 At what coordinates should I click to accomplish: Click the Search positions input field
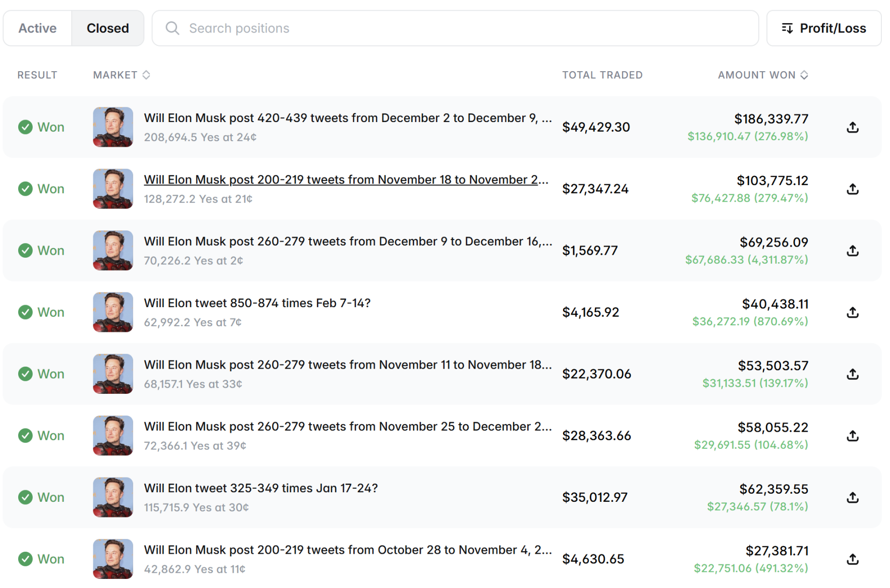[454, 28]
